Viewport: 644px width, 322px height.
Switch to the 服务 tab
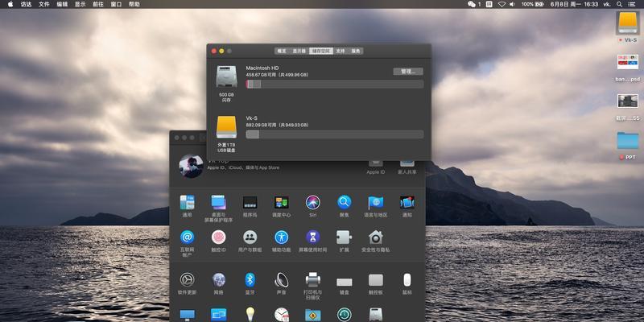pos(356,51)
